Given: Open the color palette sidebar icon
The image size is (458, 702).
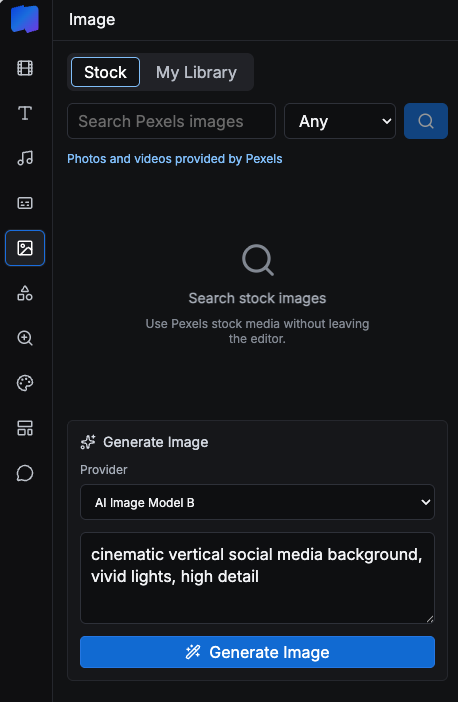Looking at the screenshot, I should click(x=25, y=383).
